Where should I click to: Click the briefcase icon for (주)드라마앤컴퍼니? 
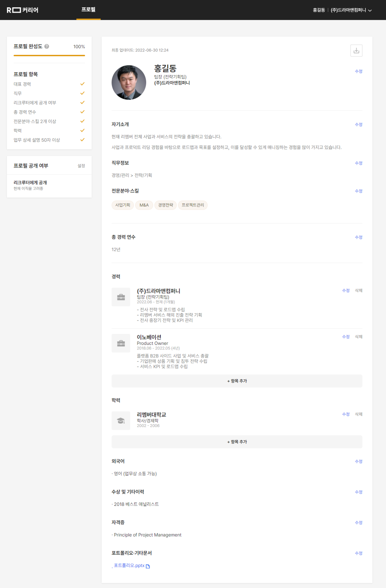(x=121, y=297)
